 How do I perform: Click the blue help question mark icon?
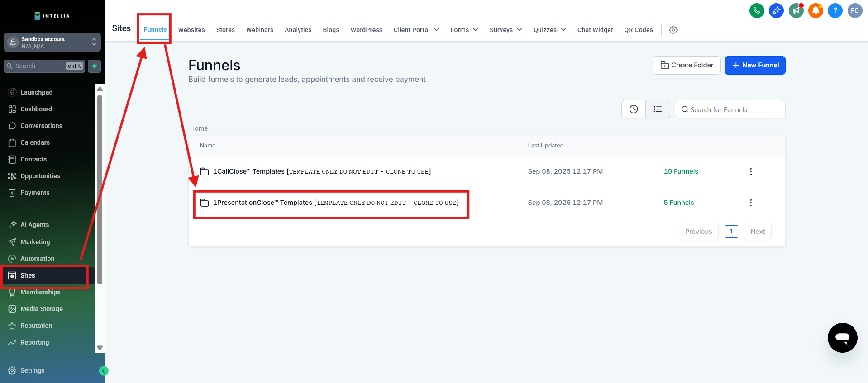[x=835, y=10]
